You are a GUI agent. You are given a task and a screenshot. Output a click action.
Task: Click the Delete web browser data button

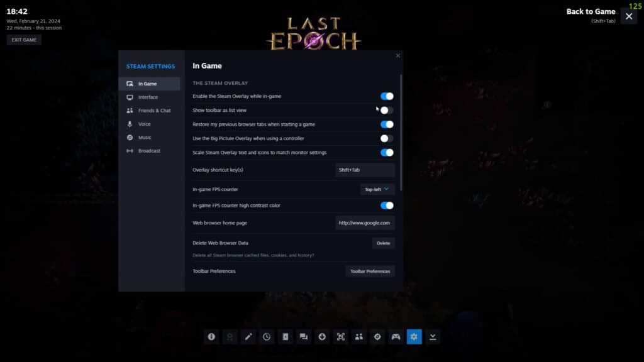coord(383,243)
